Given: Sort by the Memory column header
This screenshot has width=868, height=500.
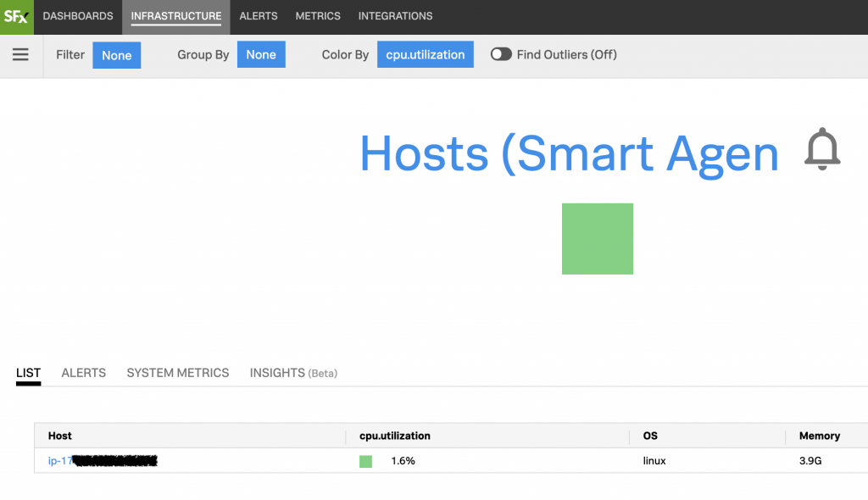Looking at the screenshot, I should point(820,436).
